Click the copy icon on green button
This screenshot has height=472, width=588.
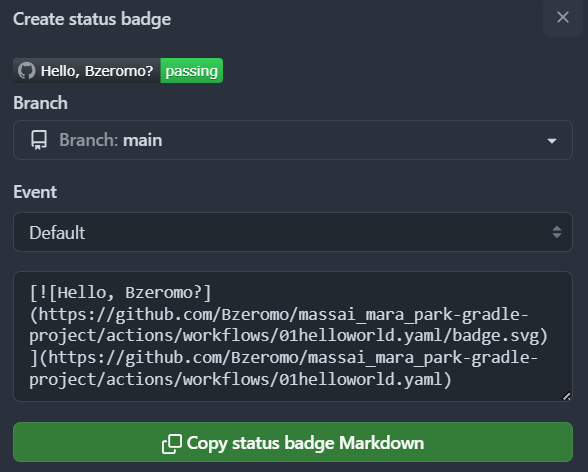coord(172,444)
